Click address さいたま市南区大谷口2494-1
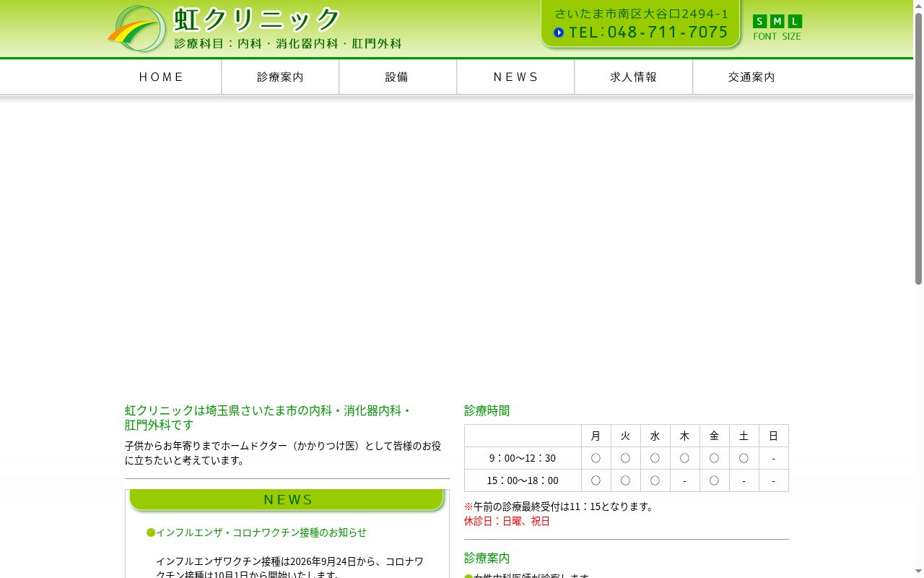This screenshot has width=924, height=578. 642,14
